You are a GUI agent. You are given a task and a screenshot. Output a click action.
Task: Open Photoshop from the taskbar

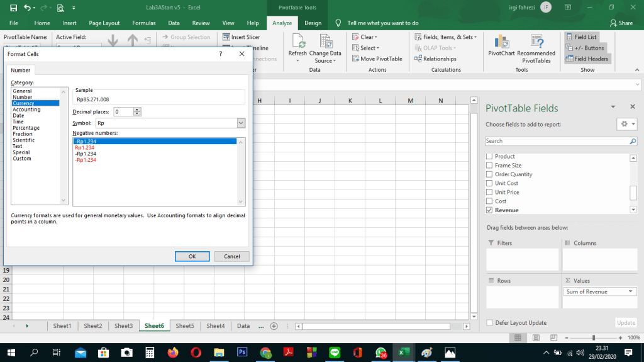241,353
